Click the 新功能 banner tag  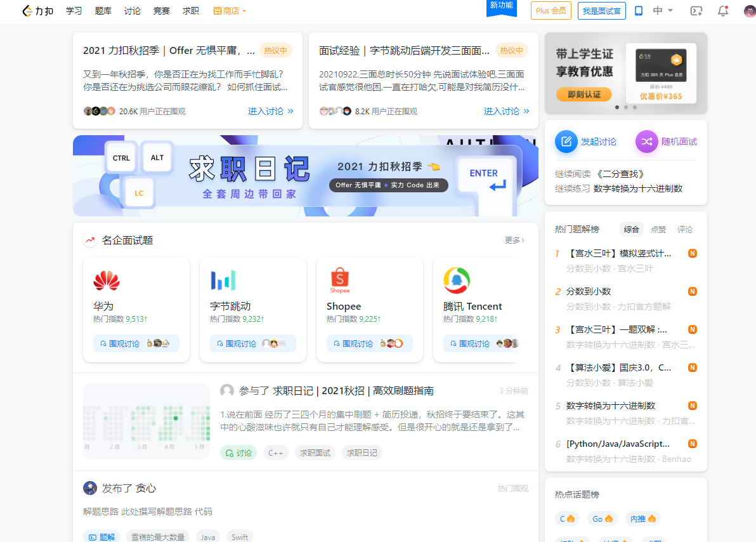[502, 7]
